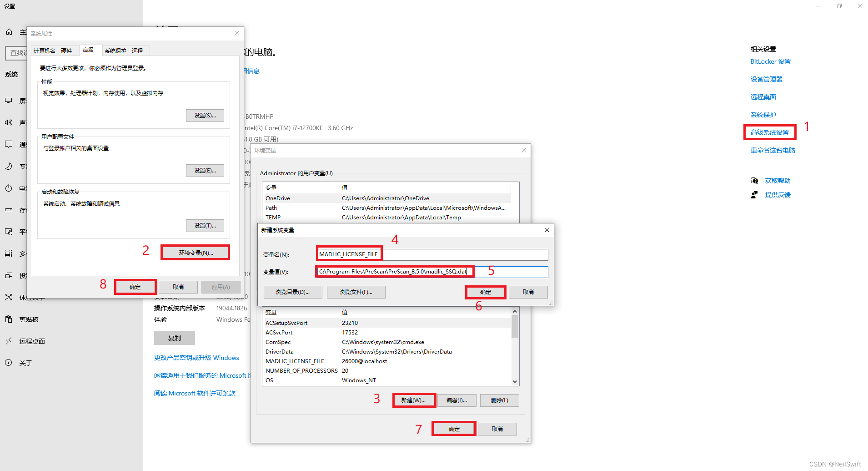Select ComSpec system variable row
Image resolution: width=868 pixels, height=471 pixels.
pos(386,342)
